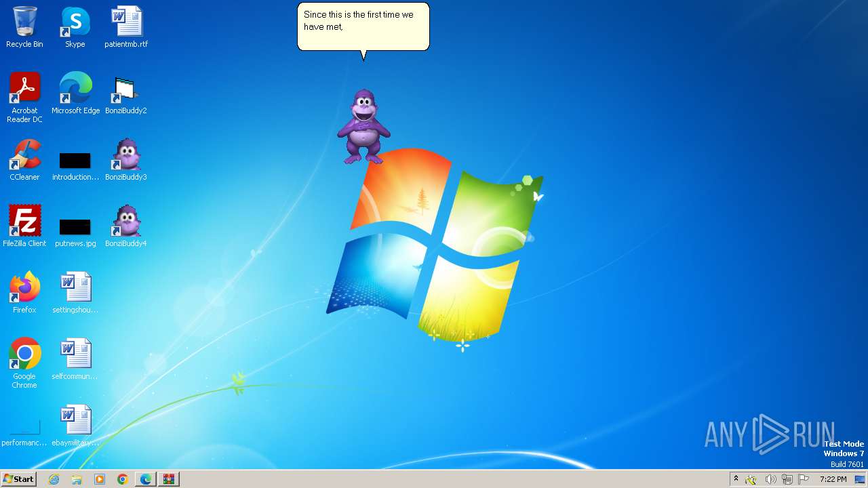Switch to the running taskbar application
868x488 pixels.
pyautogui.click(x=169, y=479)
